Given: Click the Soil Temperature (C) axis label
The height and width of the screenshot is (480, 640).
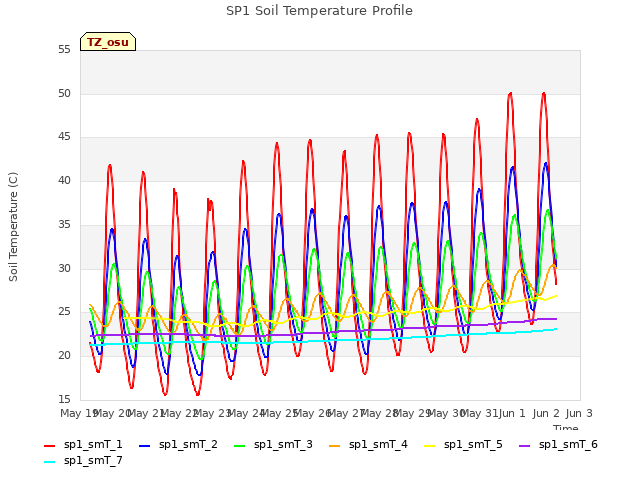Looking at the screenshot, I should pos(13,227).
